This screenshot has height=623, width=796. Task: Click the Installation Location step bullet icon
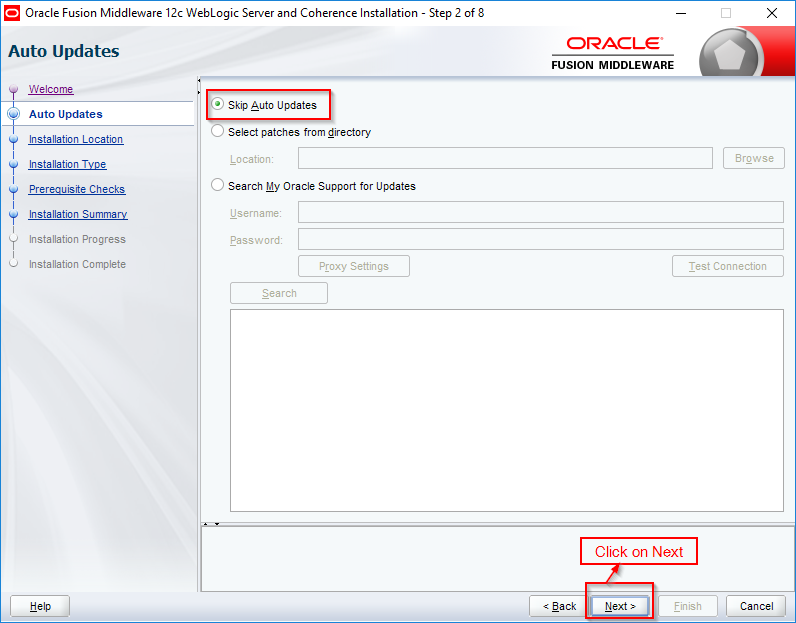click(14, 139)
